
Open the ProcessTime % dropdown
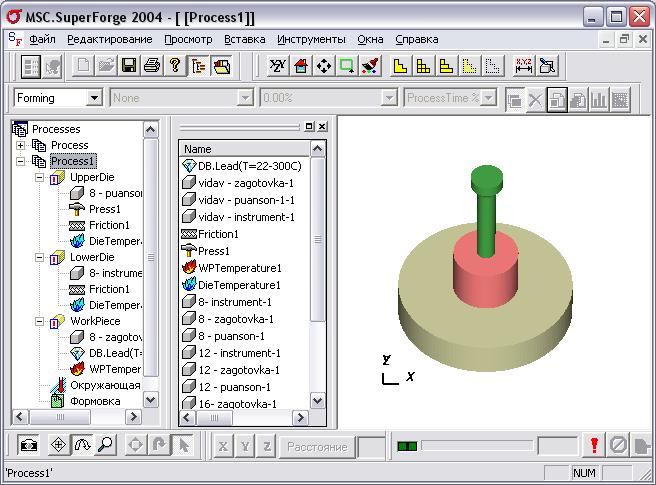(488, 98)
